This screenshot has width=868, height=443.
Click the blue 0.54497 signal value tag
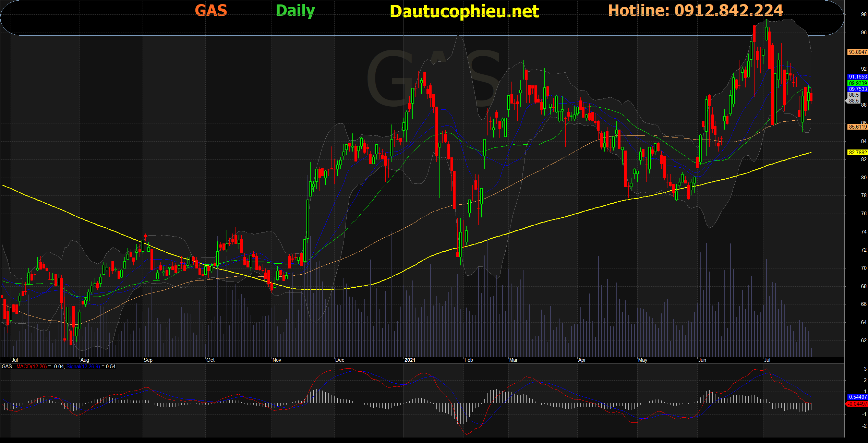pyautogui.click(x=857, y=397)
